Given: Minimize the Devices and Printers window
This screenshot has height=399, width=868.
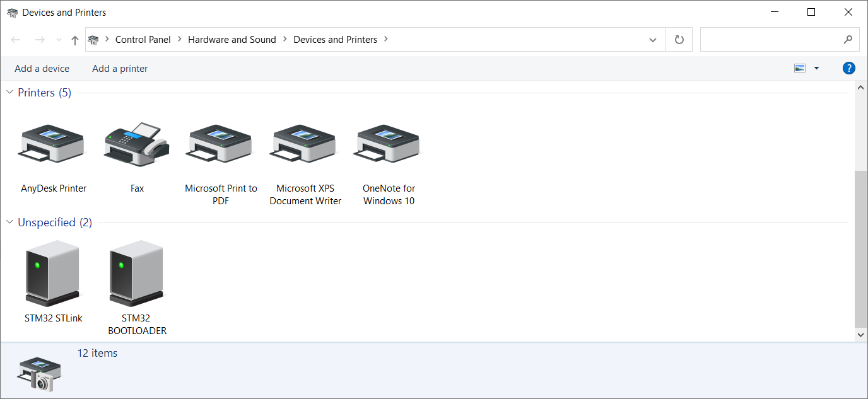Looking at the screenshot, I should 775,12.
